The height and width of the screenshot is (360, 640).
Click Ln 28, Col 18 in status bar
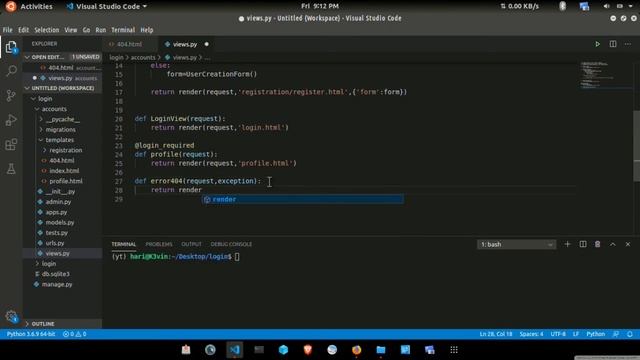click(x=496, y=334)
